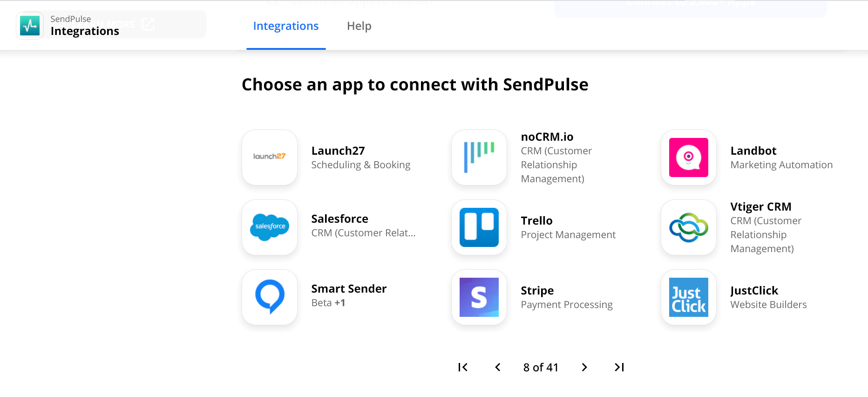Screen dimensions: 868x397
Task: Click the external link icon beside LEARN MORE
Action: 148,24
